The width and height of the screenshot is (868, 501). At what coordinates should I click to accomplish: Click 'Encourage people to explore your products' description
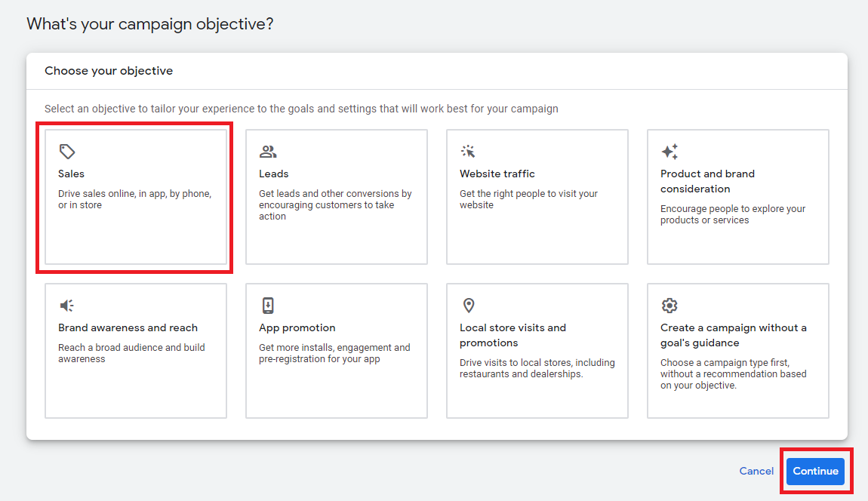click(733, 214)
